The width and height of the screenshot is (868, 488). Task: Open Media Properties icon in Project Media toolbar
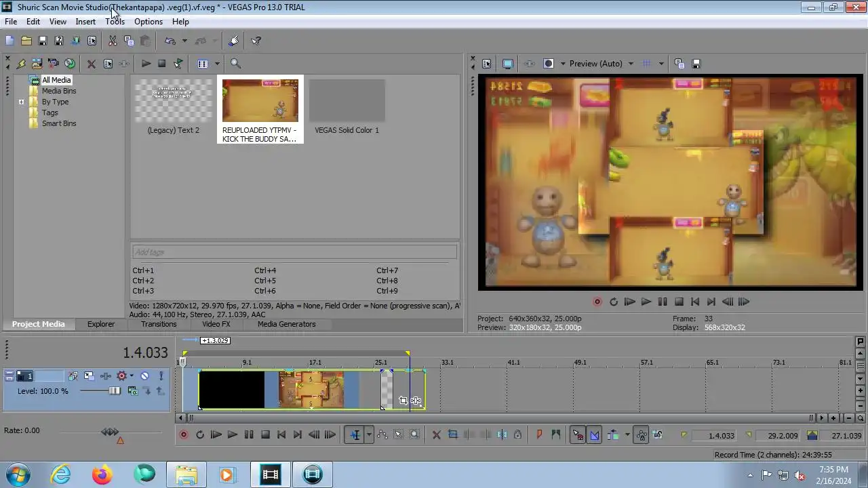pyautogui.click(x=108, y=64)
